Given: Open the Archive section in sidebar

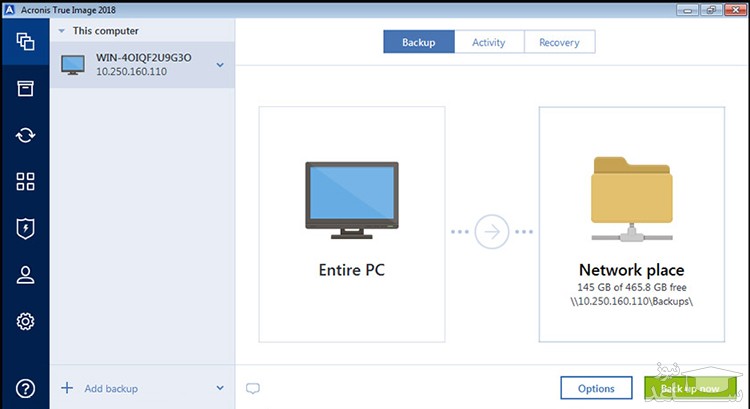Looking at the screenshot, I should pos(25,89).
